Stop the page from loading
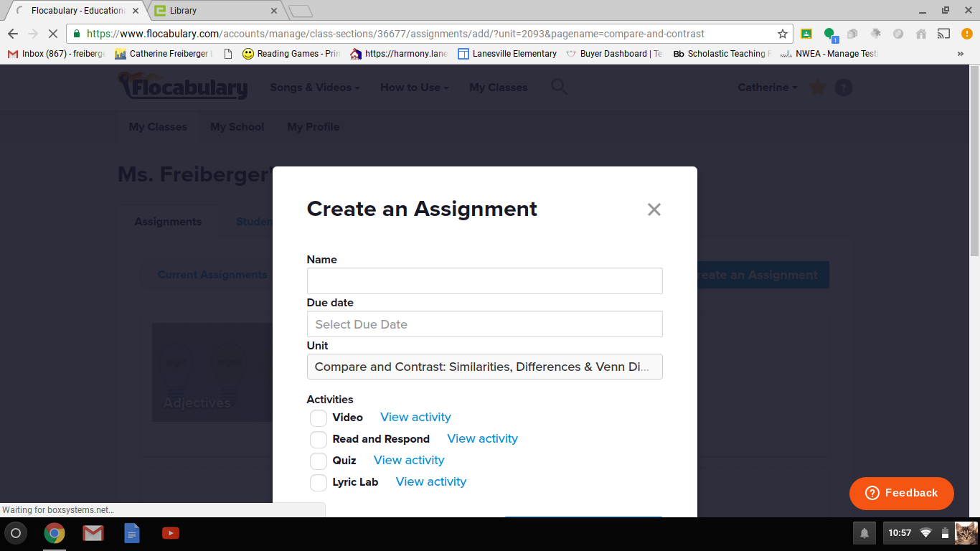 click(x=53, y=34)
